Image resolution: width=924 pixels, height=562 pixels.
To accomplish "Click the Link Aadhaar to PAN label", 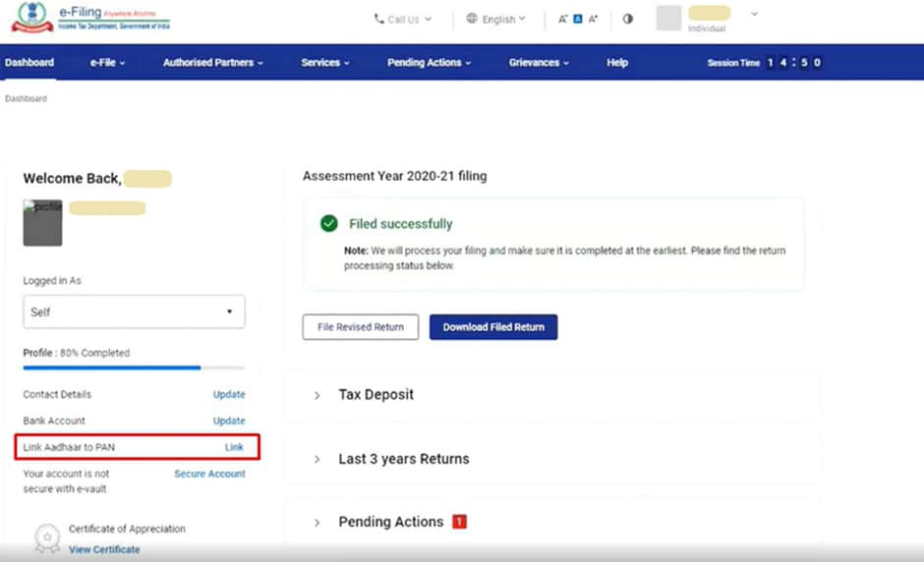I will pyautogui.click(x=69, y=447).
